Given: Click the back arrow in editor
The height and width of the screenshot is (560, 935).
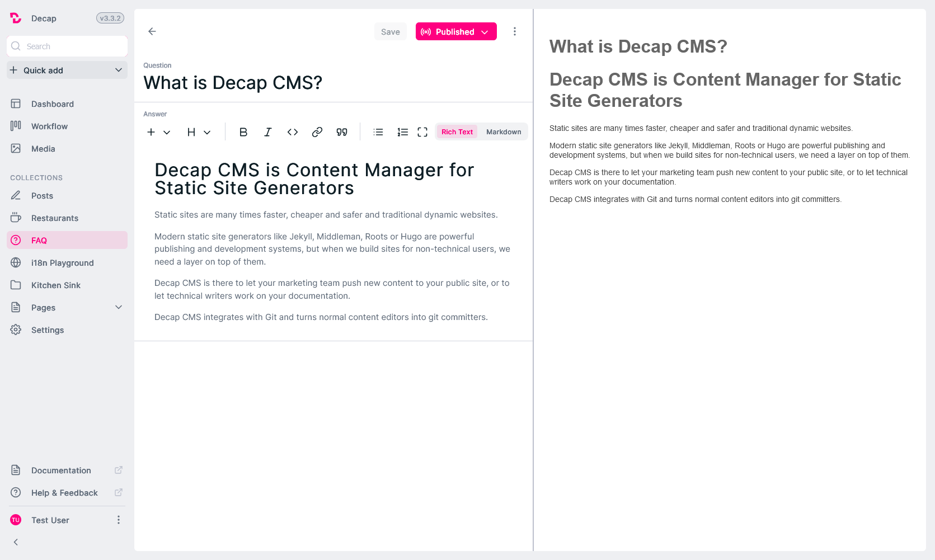Looking at the screenshot, I should point(152,31).
